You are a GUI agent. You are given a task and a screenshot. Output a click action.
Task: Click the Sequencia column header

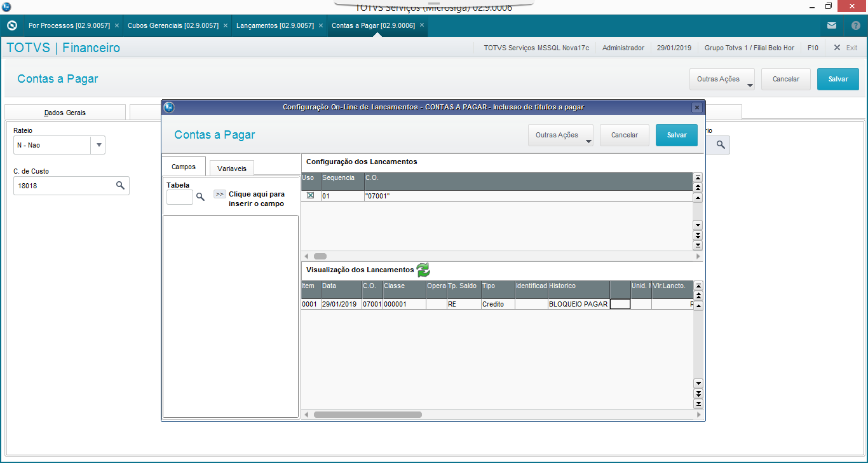tap(342, 181)
